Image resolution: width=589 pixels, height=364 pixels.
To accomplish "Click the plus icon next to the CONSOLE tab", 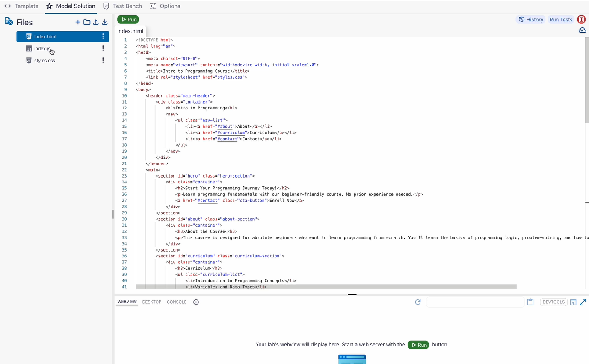I will 196,302.
